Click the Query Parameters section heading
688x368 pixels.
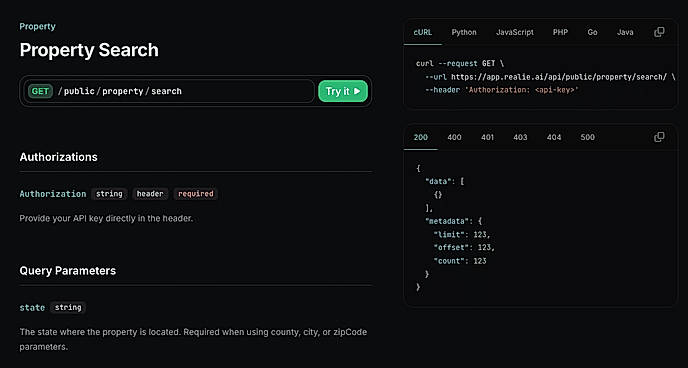tap(68, 271)
